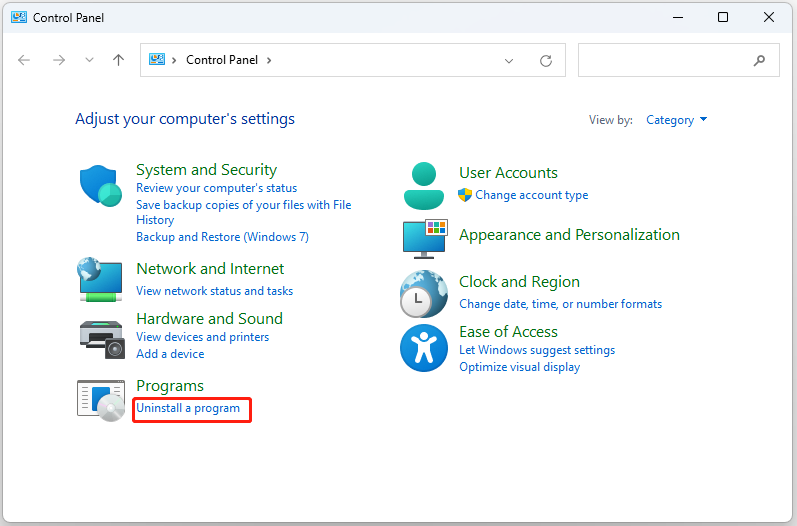797x526 pixels.
Task: Expand chevron after Control Panel breadcrumb
Action: click(x=269, y=60)
